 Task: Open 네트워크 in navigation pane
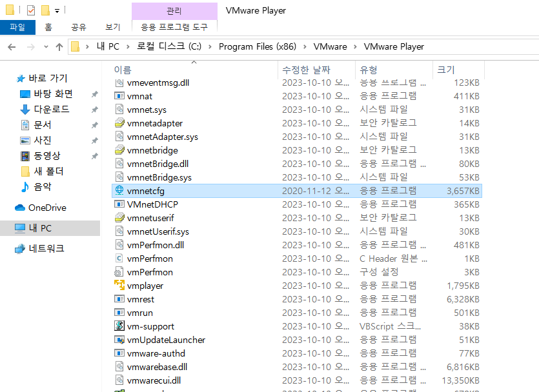coord(39,248)
